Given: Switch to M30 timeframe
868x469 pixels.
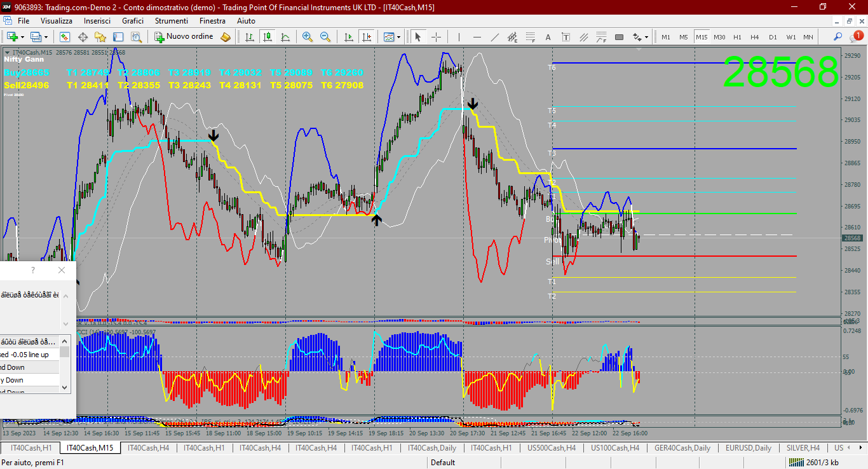Looking at the screenshot, I should [x=719, y=37].
